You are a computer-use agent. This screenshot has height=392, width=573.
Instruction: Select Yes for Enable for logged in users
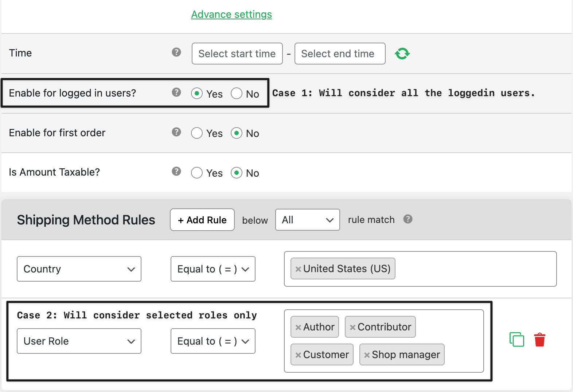[197, 94]
